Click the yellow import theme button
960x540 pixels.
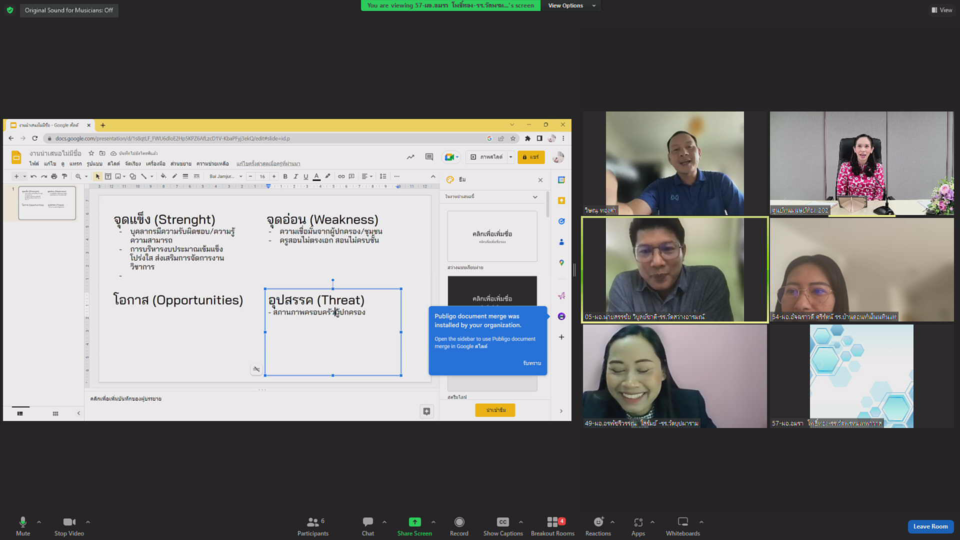pos(495,410)
